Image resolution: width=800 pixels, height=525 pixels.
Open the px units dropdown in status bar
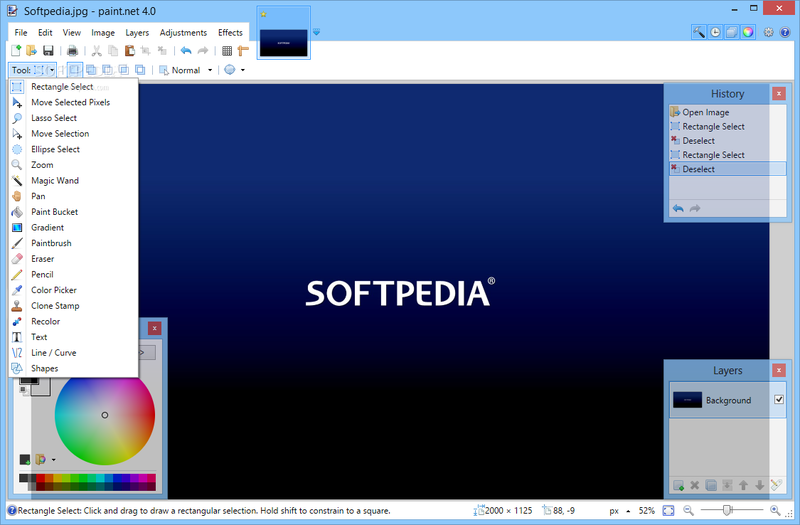618,511
